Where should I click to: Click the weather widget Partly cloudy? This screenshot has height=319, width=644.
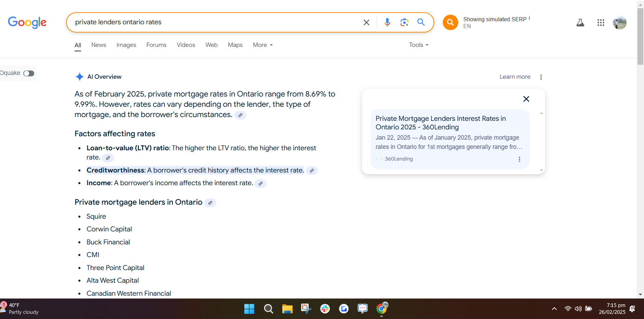point(21,309)
